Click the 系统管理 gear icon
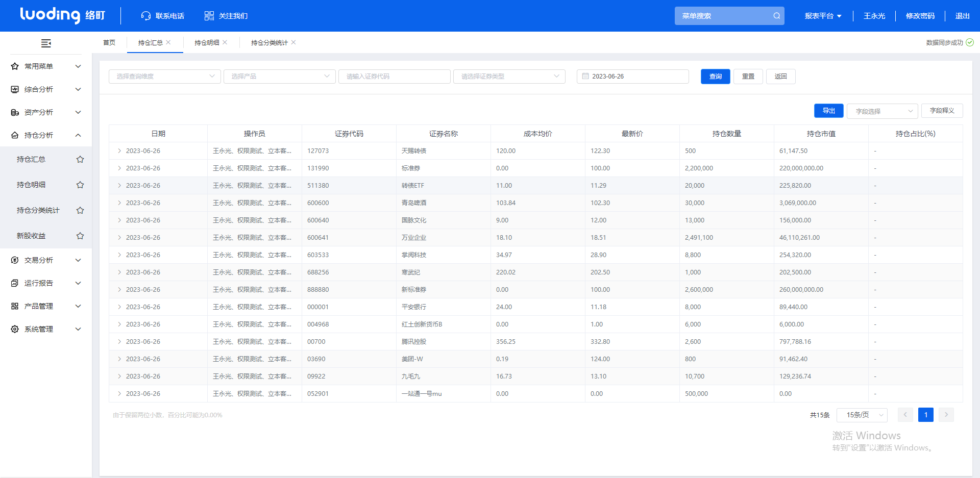Image resolution: width=980 pixels, height=478 pixels. coord(15,329)
